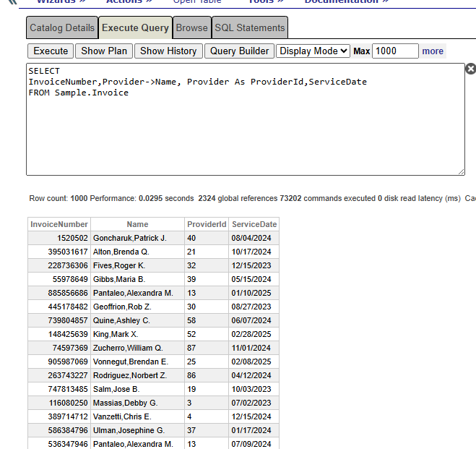Go to the SQL Statements tab
Image resolution: width=476 pixels, height=449 pixels.
[x=250, y=28]
